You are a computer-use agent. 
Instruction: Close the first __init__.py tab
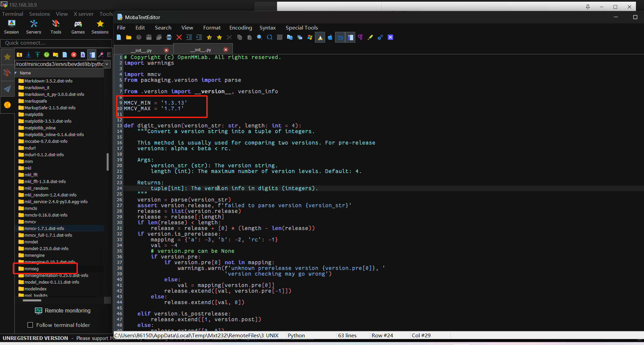click(166, 50)
